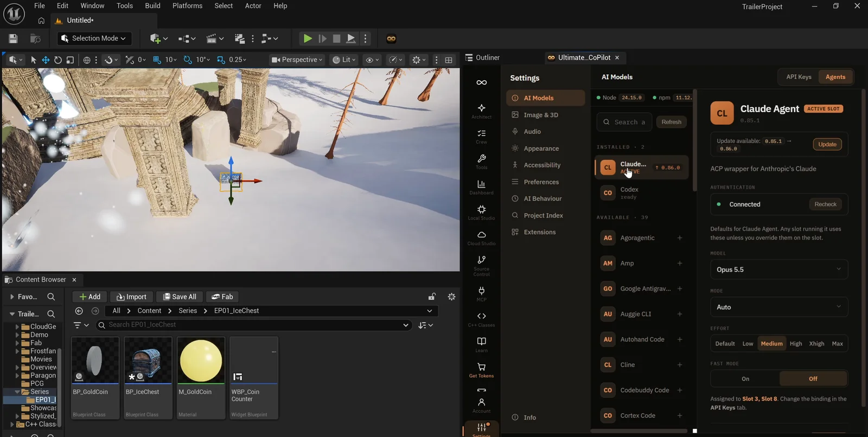Click the Recheck authentication button
This screenshot has width=868, height=437.
click(x=825, y=204)
